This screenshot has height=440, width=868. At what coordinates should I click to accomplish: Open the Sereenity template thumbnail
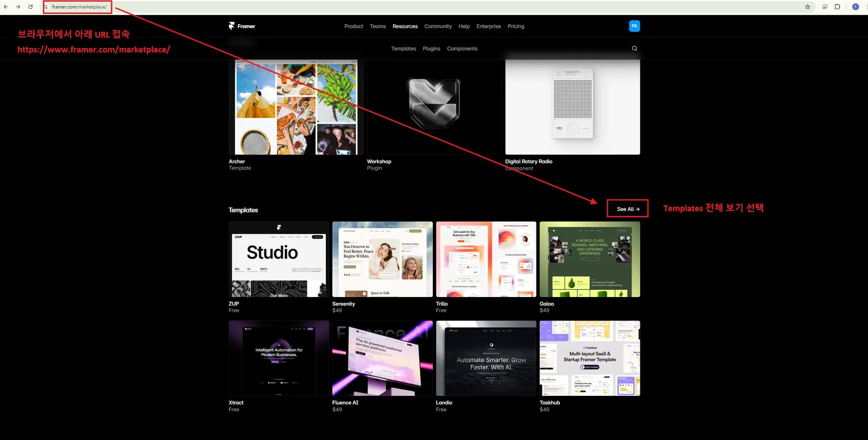click(x=382, y=259)
